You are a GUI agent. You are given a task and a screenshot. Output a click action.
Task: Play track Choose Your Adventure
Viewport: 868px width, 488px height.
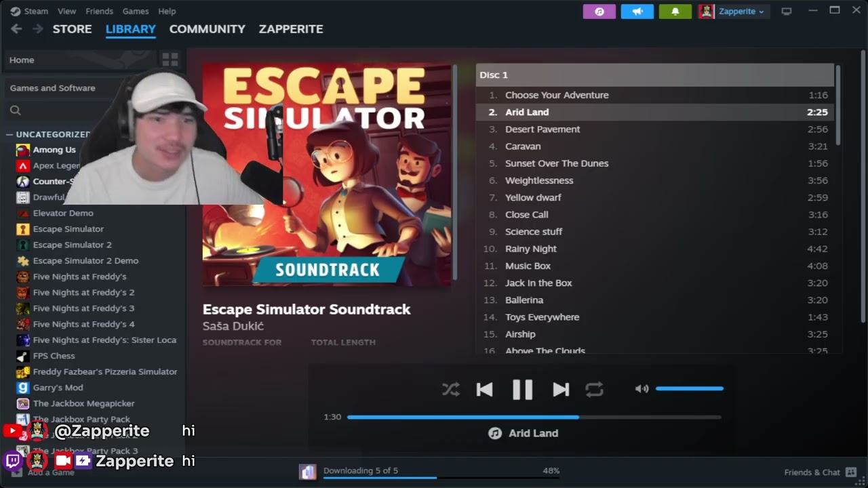pos(655,95)
